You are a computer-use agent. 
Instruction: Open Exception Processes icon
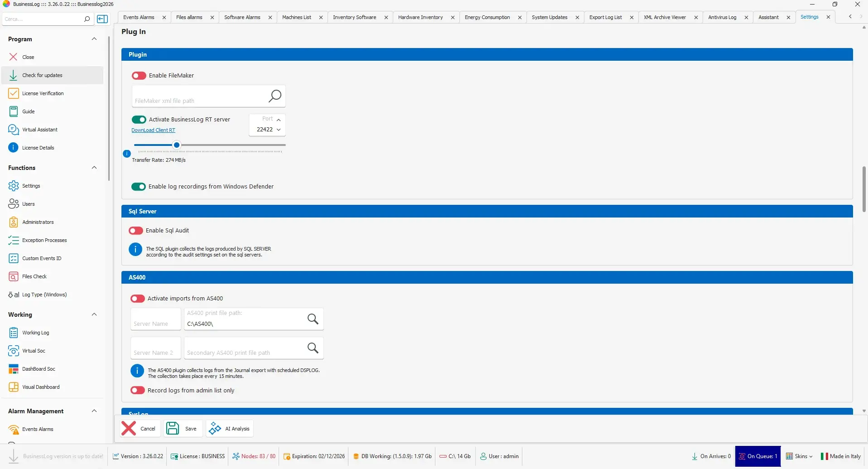click(14, 240)
